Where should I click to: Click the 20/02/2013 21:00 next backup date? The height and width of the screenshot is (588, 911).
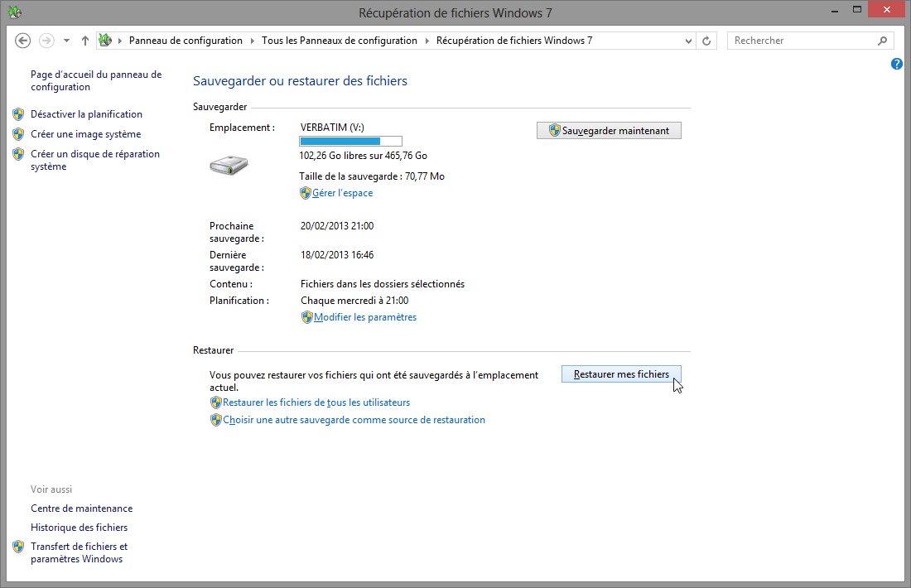[x=337, y=226]
